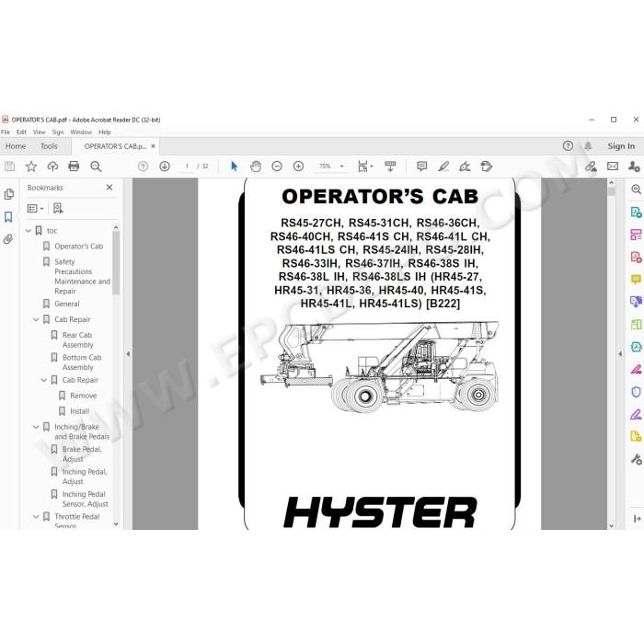Click the Save file icon
Image resolution: width=644 pixels, height=644 pixels.
[x=9, y=167]
